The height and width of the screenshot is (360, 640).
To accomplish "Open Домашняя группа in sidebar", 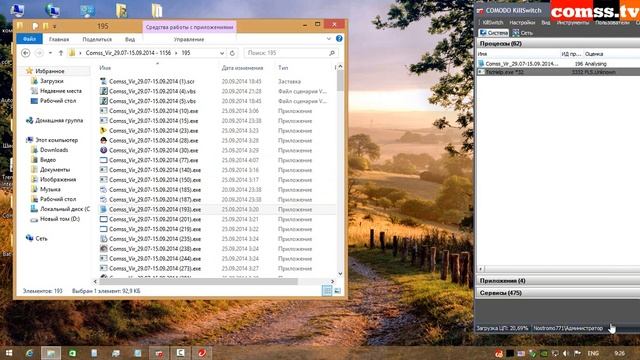I will coord(54,120).
